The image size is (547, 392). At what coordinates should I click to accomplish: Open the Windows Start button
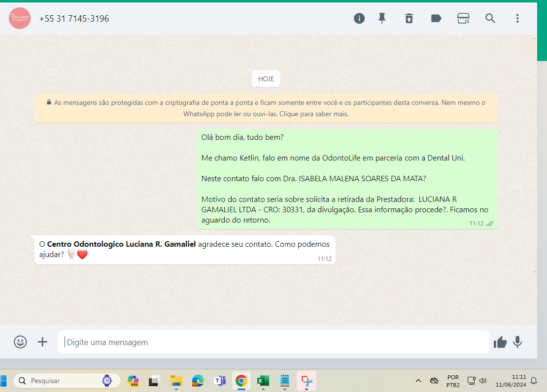pos(3,381)
